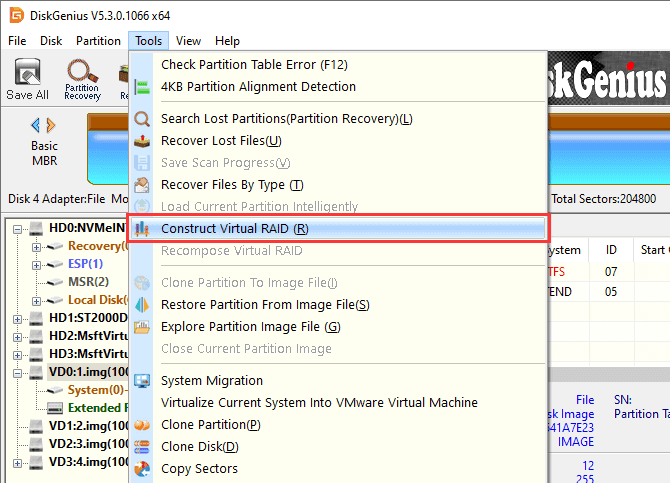The width and height of the screenshot is (670, 483).
Task: Select VD2:3.img disk in tree
Action: (x=88, y=444)
